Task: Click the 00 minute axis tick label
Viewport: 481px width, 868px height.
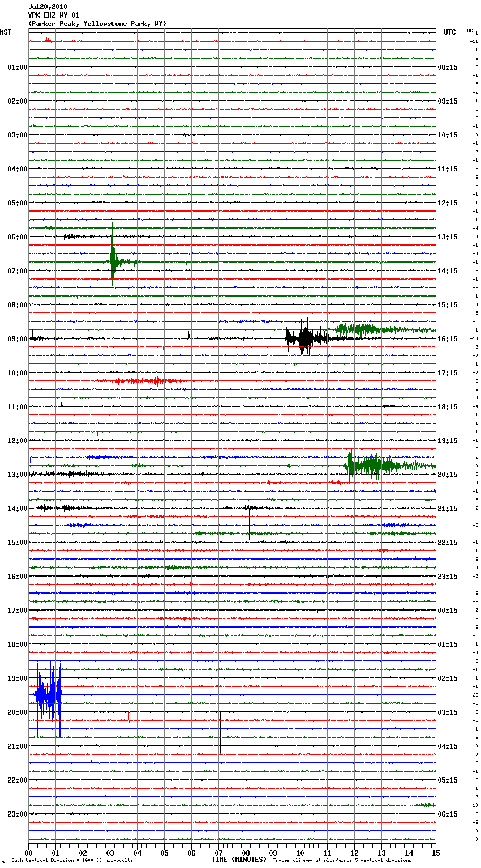Action: [28, 852]
